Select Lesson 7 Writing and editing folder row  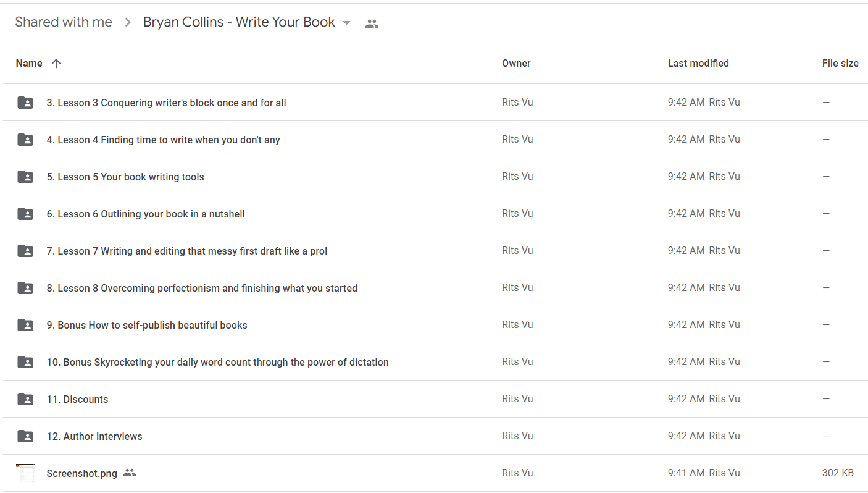pyautogui.click(x=434, y=251)
